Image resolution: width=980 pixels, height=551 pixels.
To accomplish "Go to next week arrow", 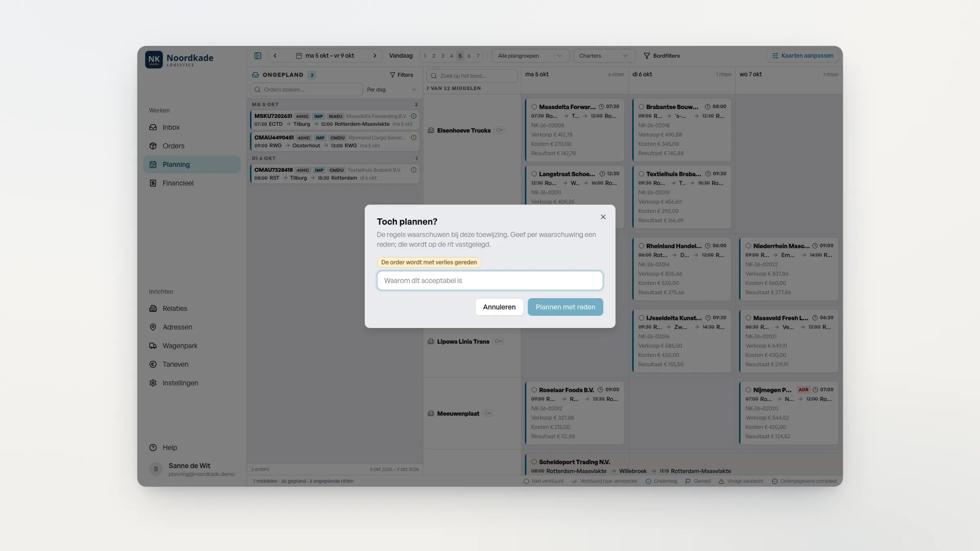I will click(374, 56).
